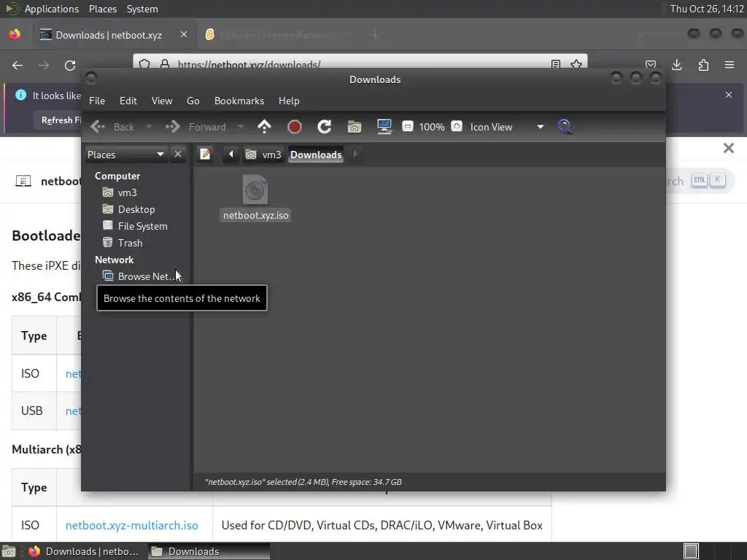Screen dimensions: 747x560
Task: Click the site lock icon in address bar
Action: pyautogui.click(x=165, y=64)
